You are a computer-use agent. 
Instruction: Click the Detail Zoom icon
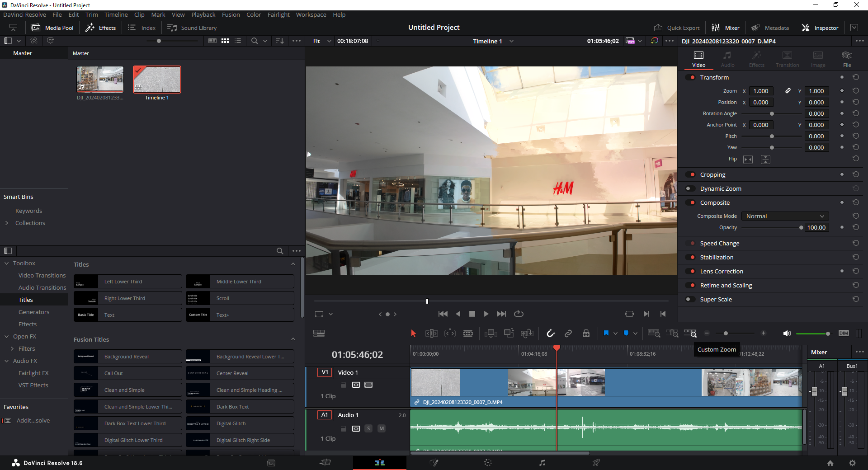tap(672, 334)
